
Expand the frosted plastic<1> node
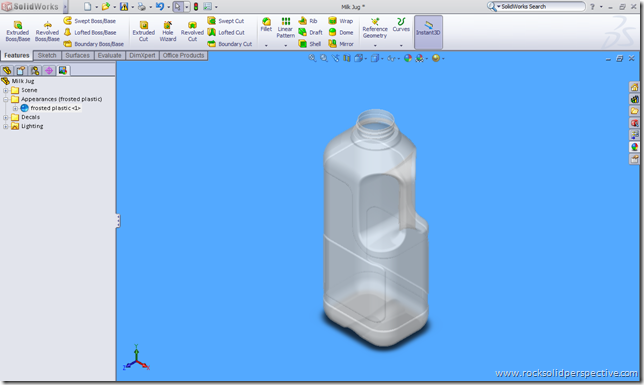15,108
